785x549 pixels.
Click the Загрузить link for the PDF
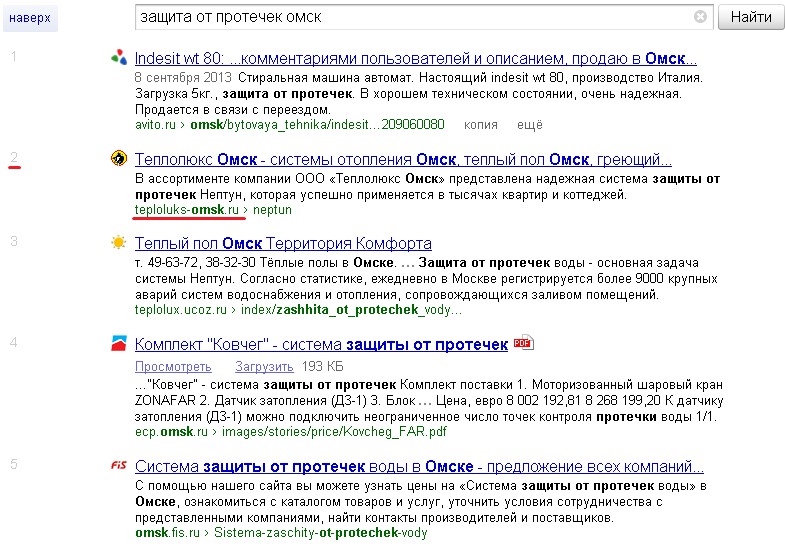pos(264,367)
